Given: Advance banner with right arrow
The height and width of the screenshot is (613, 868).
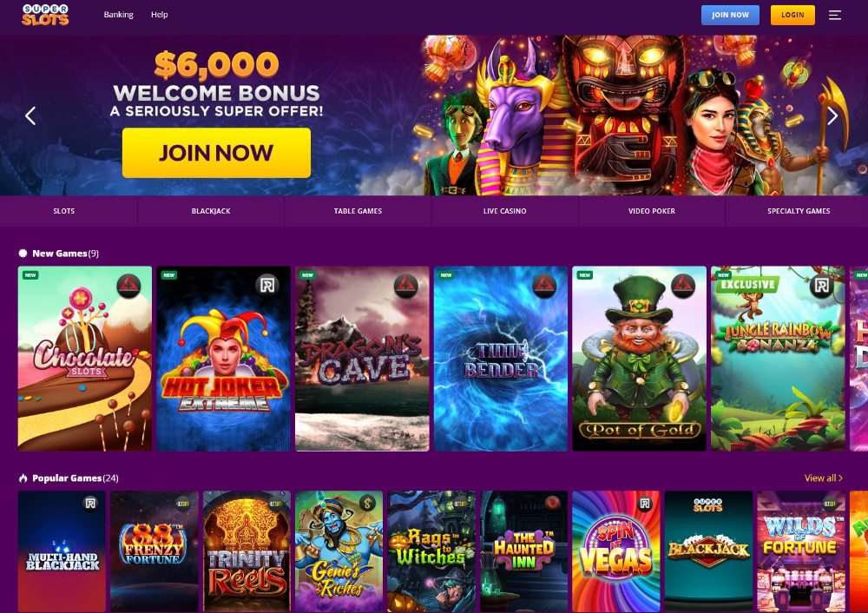Looking at the screenshot, I should pyautogui.click(x=832, y=115).
